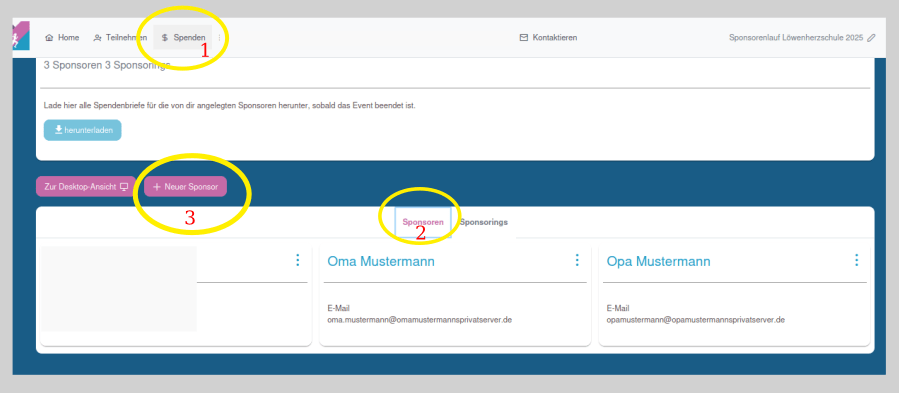Add a Neuer Sponsor
Viewport: 899px width, 393px height.
pos(186,186)
